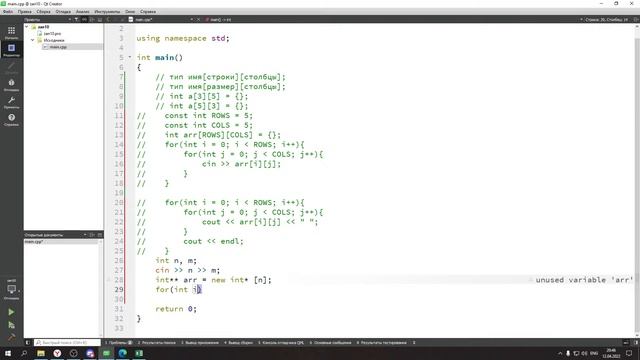Click the 'unused variable arr' warning annotation
The width and height of the screenshot is (640, 360).
584,280
